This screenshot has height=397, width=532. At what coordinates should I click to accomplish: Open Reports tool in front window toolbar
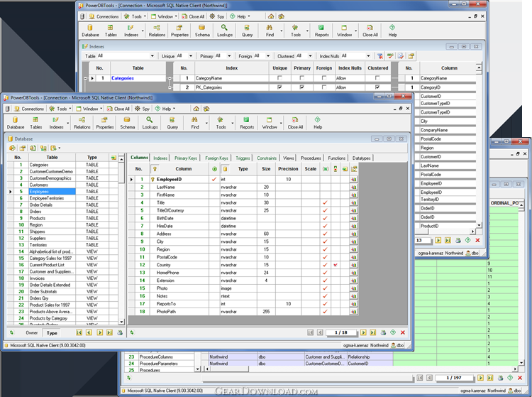[247, 123]
